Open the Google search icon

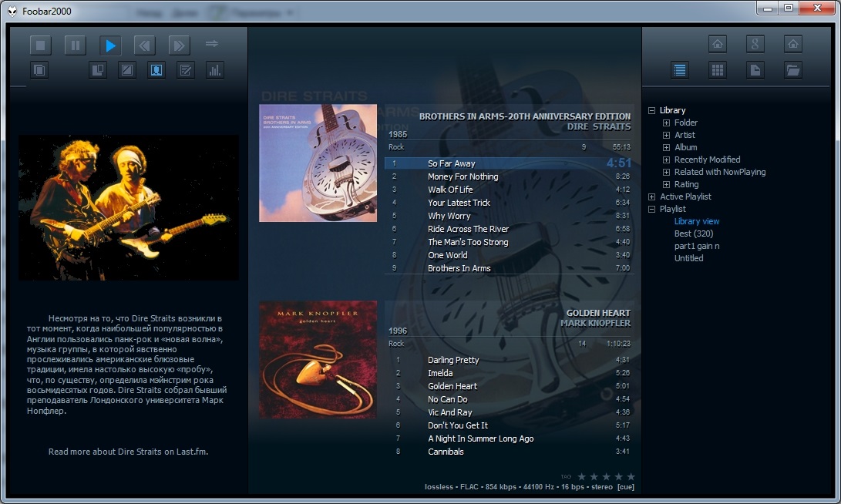coord(755,44)
